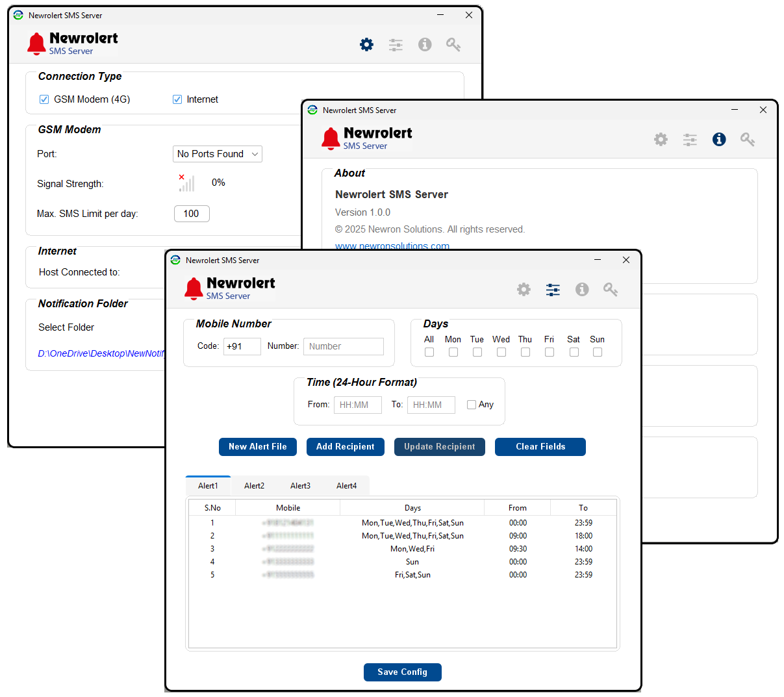Go to the Alert4 tab
Image resolution: width=784 pixels, height=697 pixels.
pyautogui.click(x=346, y=486)
